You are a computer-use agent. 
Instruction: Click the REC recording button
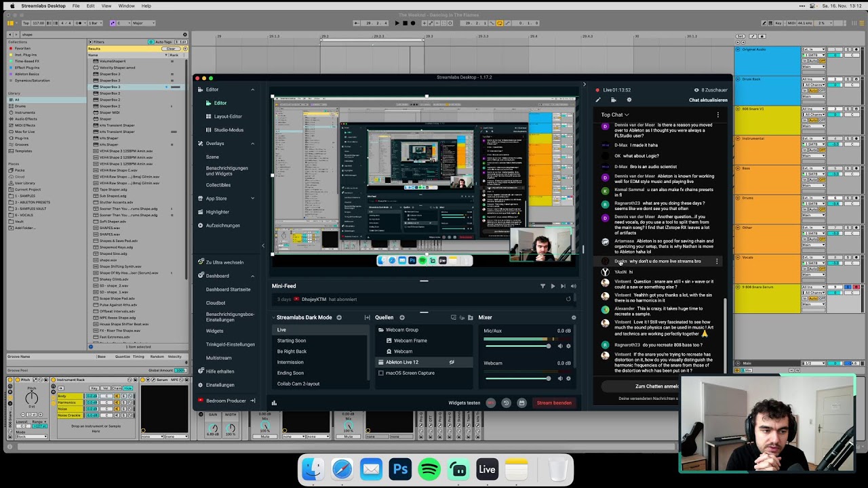(491, 403)
